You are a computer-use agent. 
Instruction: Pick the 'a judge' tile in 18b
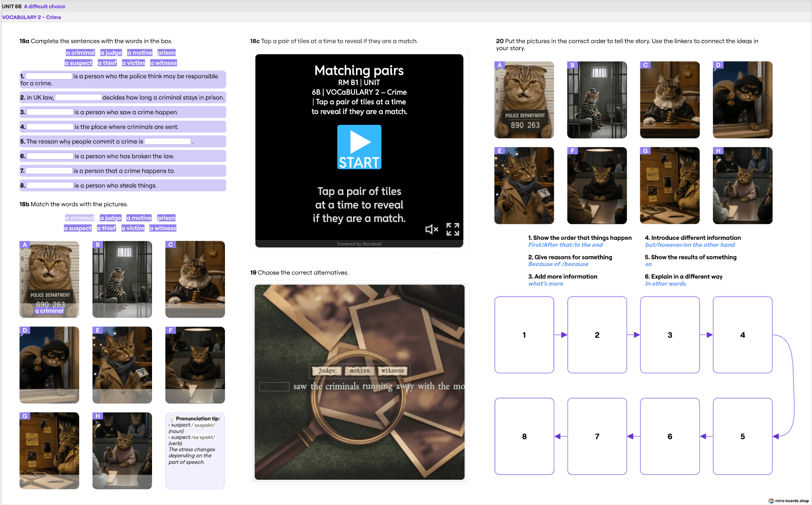pyautogui.click(x=111, y=218)
